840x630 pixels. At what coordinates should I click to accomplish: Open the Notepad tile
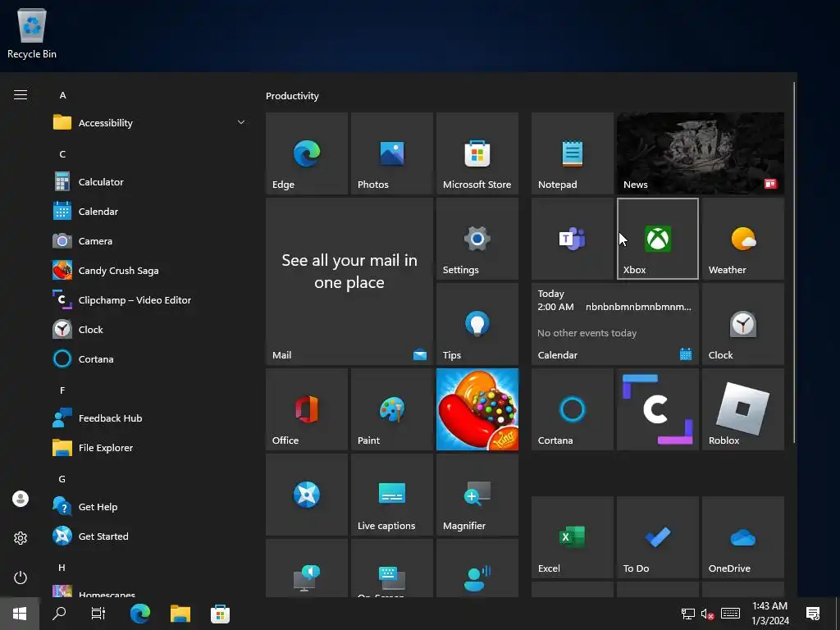tap(572, 153)
